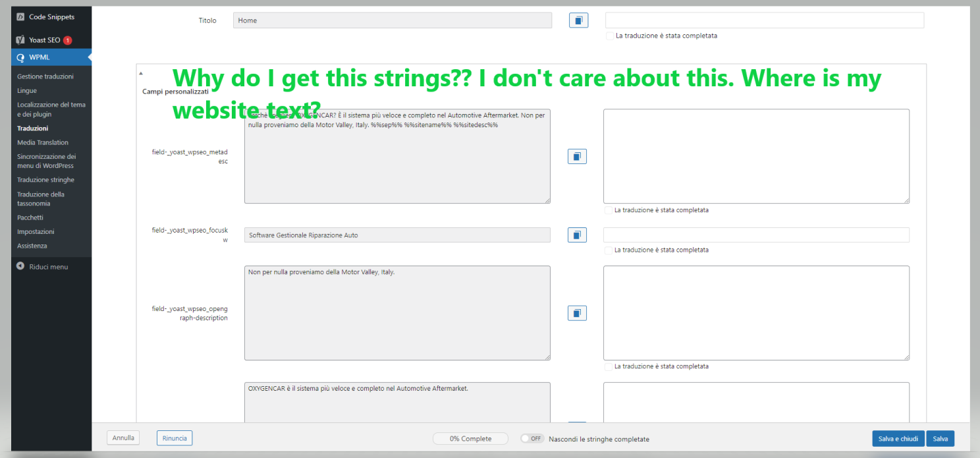
Task: Tick translation completed under metadesc field
Action: pyautogui.click(x=609, y=210)
